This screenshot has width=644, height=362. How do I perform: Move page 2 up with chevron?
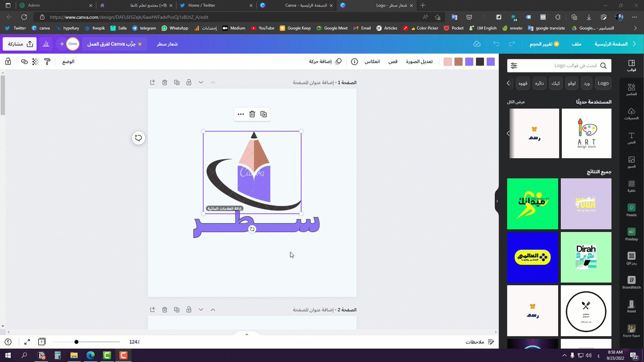213,309
